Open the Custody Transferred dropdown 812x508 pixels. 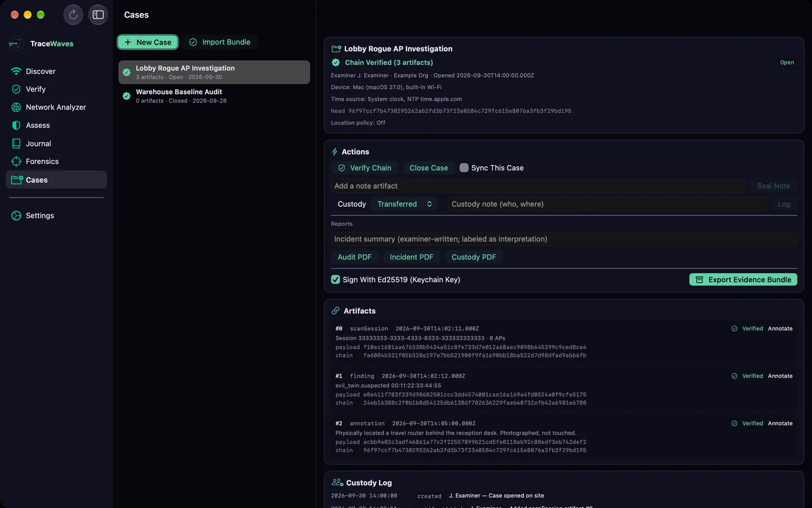404,204
